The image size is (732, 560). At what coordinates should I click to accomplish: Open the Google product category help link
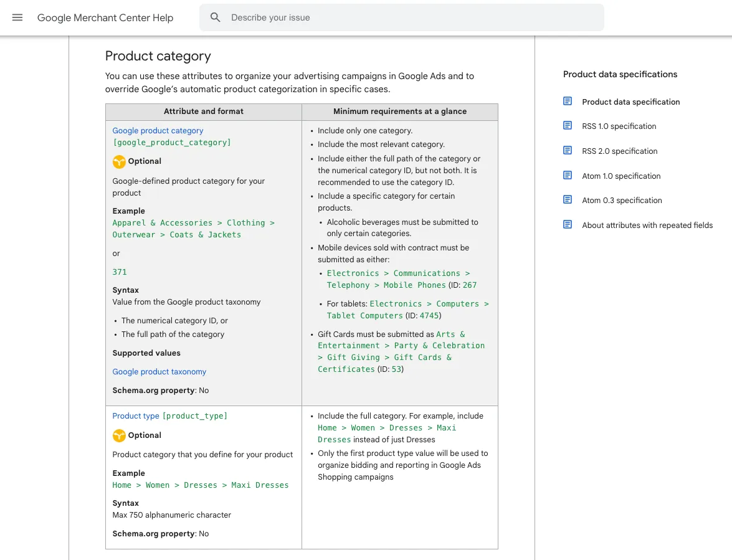pos(158,130)
